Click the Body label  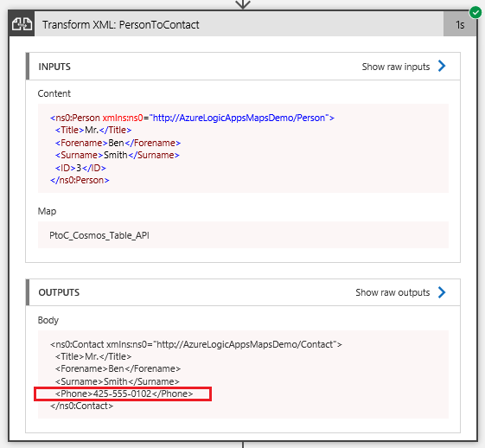point(48,320)
